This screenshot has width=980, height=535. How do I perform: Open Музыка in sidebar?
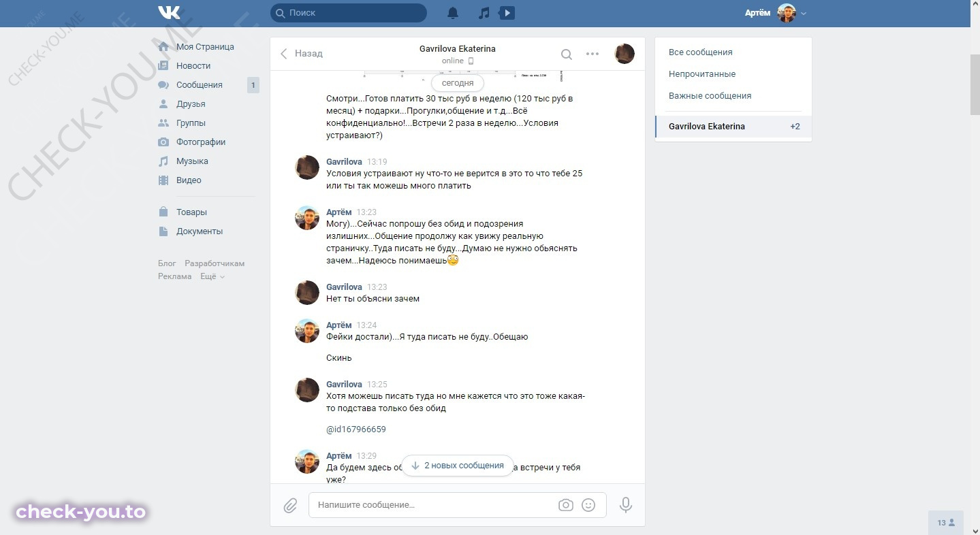[x=192, y=161]
